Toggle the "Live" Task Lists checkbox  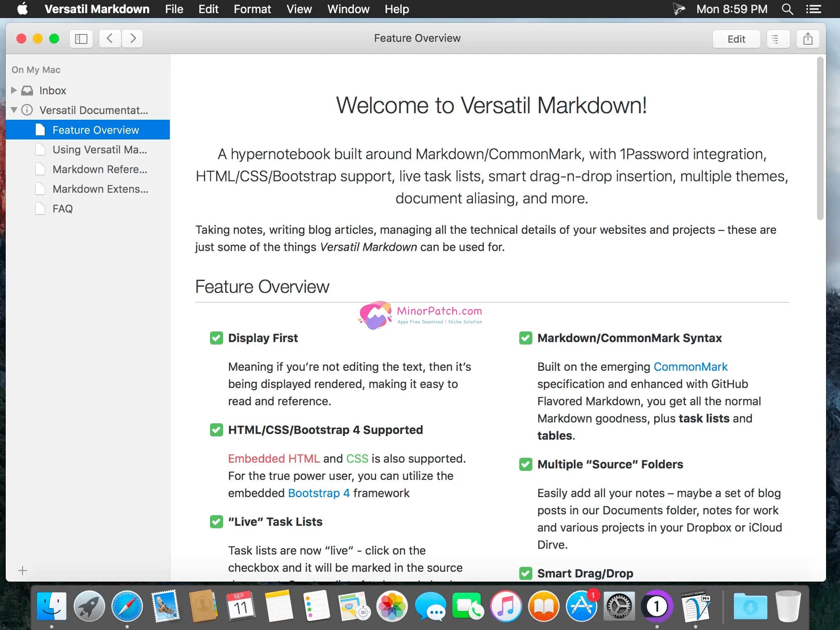coord(216,522)
